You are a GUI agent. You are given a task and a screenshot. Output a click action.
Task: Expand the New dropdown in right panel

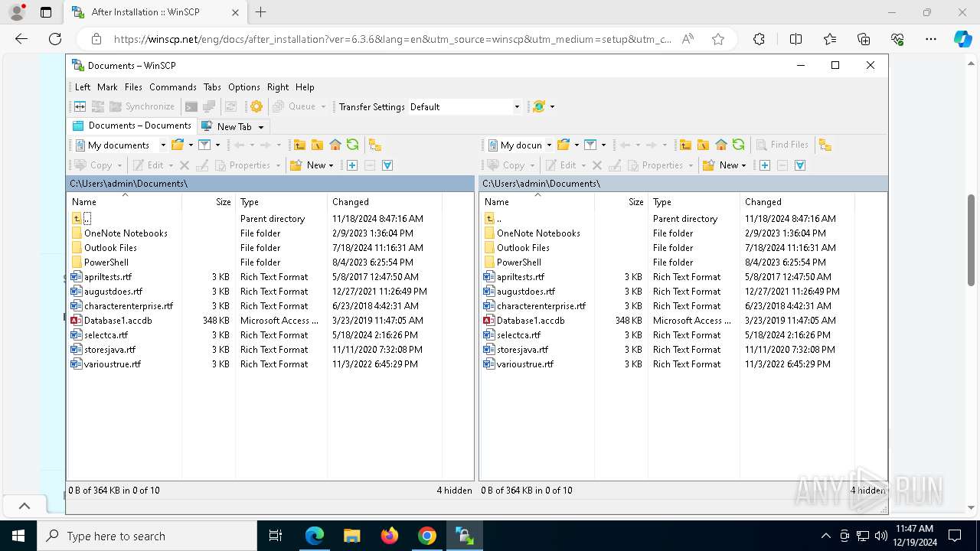744,165
